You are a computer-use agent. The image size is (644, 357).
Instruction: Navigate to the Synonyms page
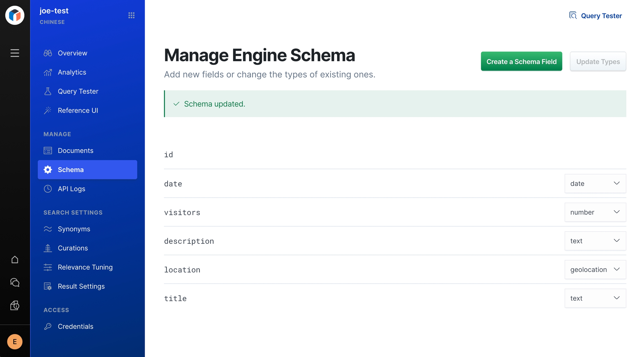74,229
